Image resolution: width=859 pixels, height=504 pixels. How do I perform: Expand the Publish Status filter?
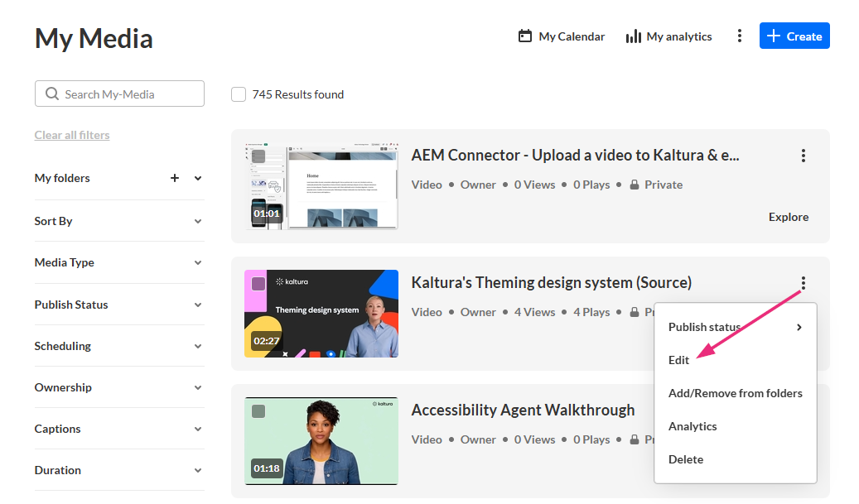[119, 305]
